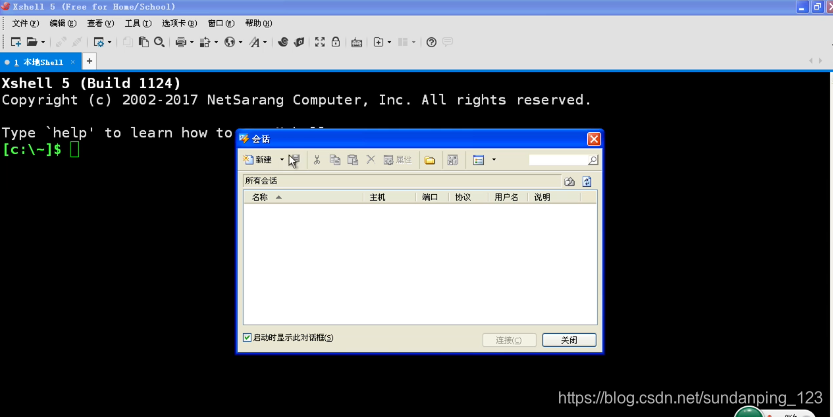Expand the globe encoding dropdown arrow

[x=240, y=42]
